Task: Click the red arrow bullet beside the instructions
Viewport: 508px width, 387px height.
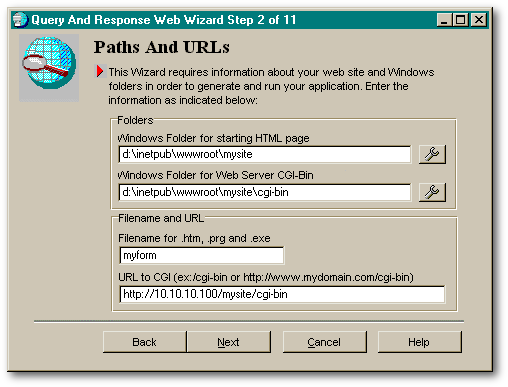Action: (100, 71)
